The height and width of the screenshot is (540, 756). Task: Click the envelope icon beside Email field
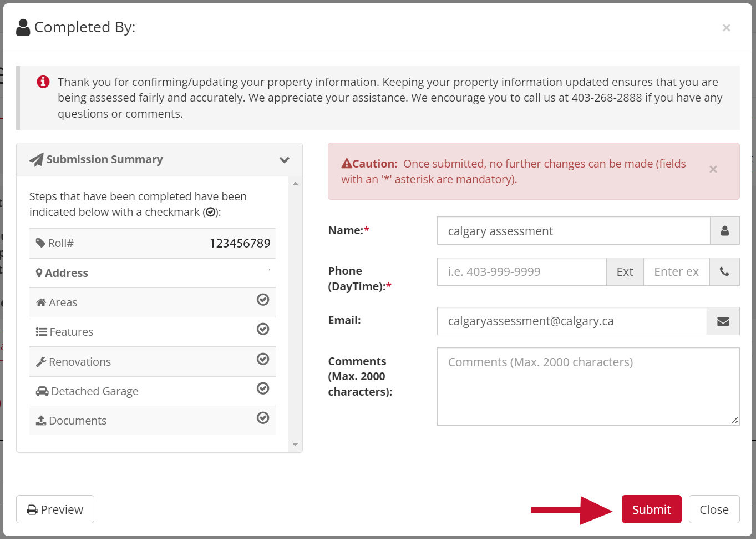723,321
